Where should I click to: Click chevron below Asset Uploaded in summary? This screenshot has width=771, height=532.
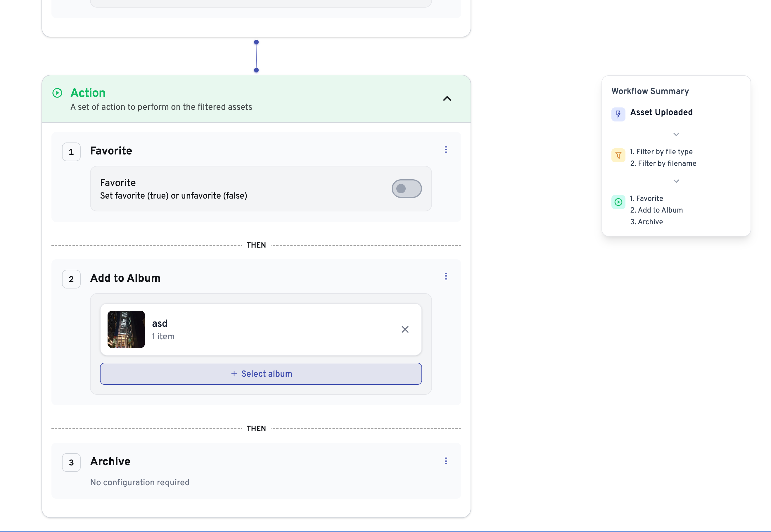(x=676, y=135)
